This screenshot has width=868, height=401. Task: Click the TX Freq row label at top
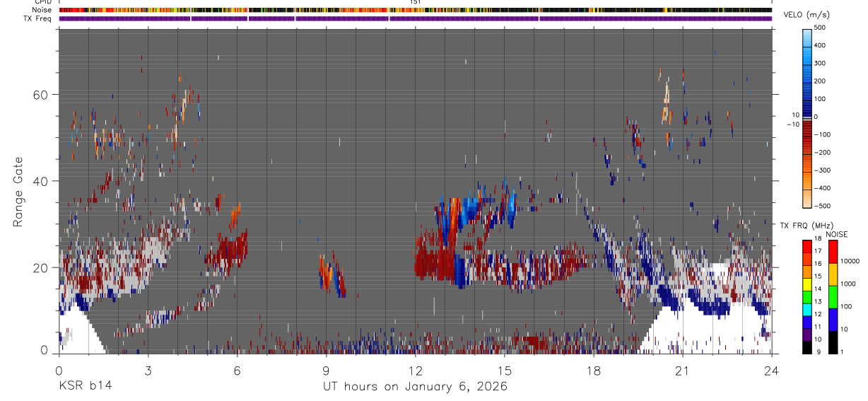pos(39,18)
